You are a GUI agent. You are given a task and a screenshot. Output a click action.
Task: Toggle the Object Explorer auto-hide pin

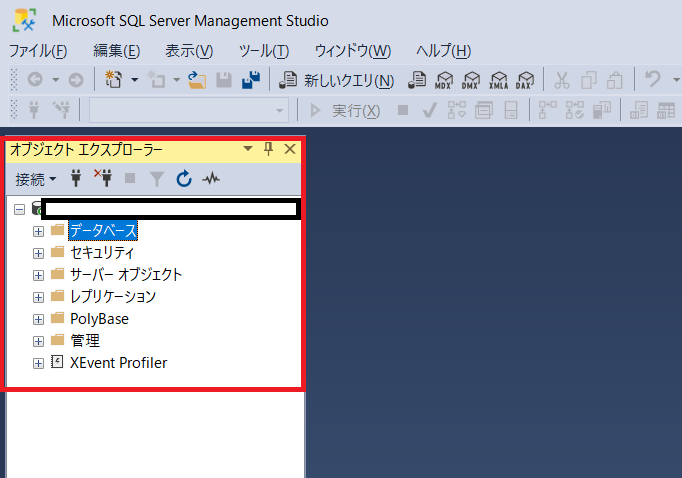(x=268, y=149)
